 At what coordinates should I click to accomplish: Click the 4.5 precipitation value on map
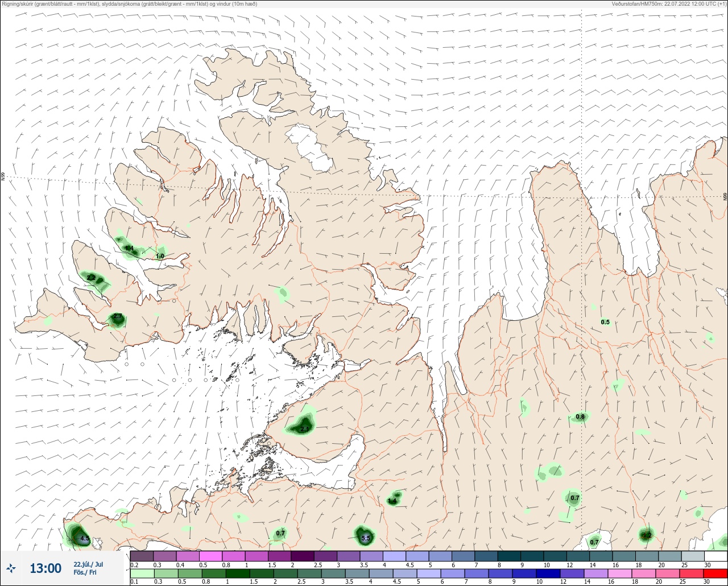coord(84,538)
